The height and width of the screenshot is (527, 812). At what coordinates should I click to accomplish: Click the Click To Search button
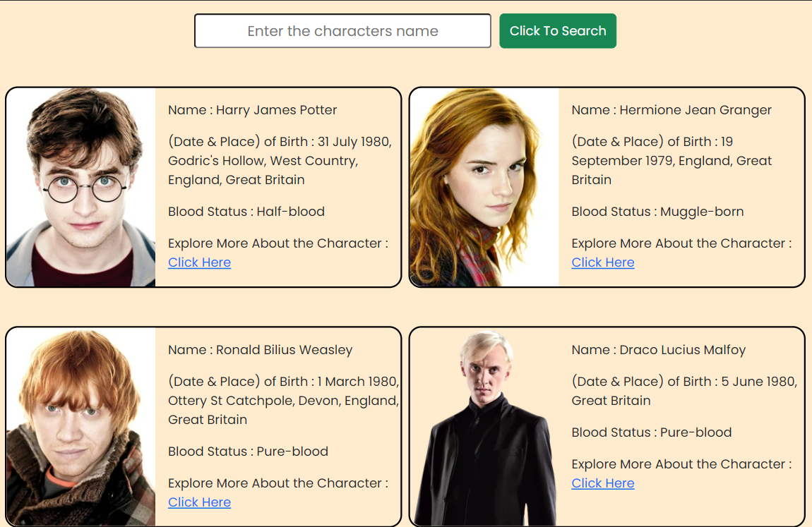click(558, 31)
